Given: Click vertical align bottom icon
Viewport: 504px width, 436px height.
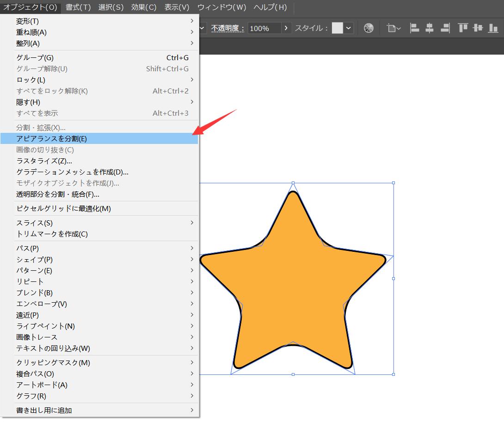Looking at the screenshot, I should tap(493, 28).
